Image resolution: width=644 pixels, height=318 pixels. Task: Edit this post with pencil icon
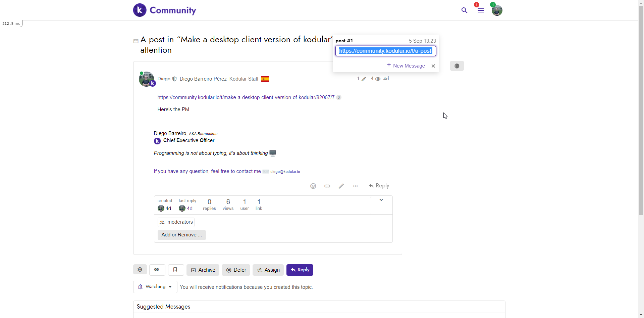pyautogui.click(x=341, y=186)
